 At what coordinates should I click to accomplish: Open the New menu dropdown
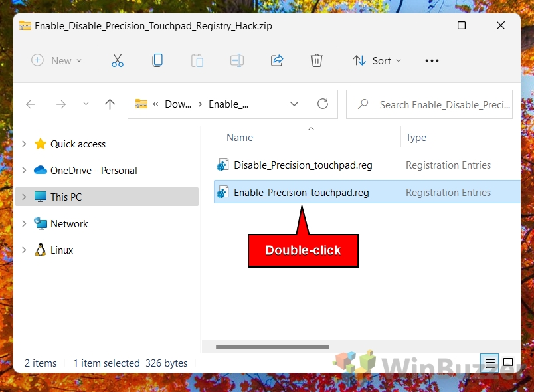tap(57, 60)
